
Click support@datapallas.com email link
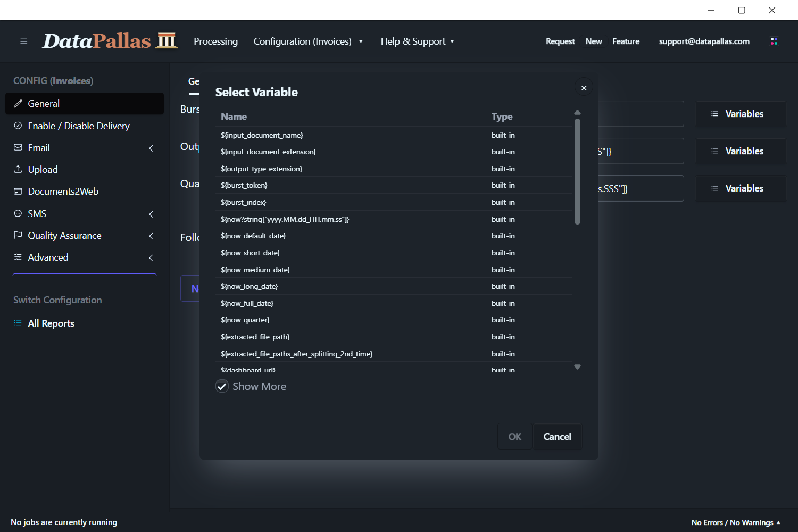point(704,41)
